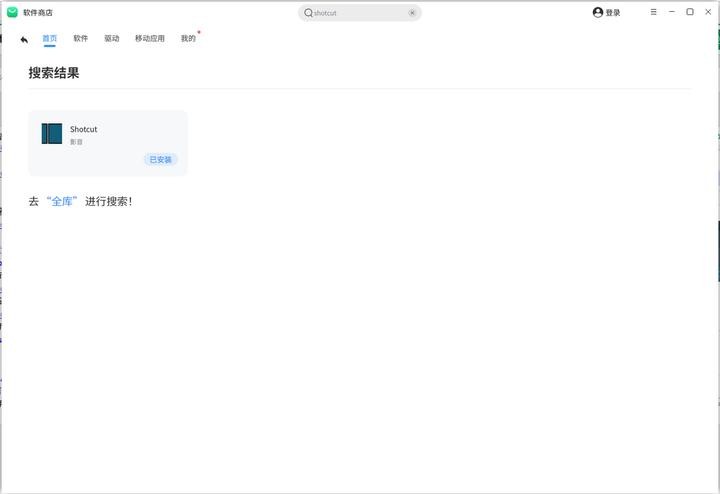Minimize the App Store window
The width and height of the screenshot is (720, 494).
pyautogui.click(x=672, y=12)
